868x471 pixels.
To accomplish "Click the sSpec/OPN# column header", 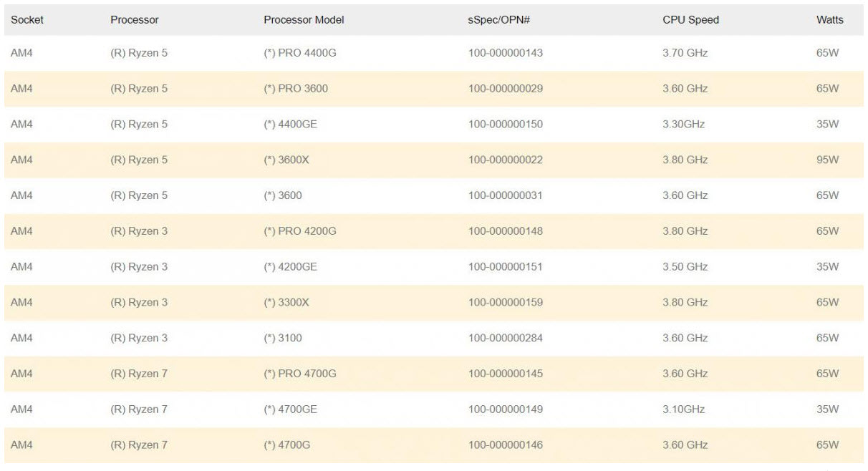I will (x=498, y=20).
